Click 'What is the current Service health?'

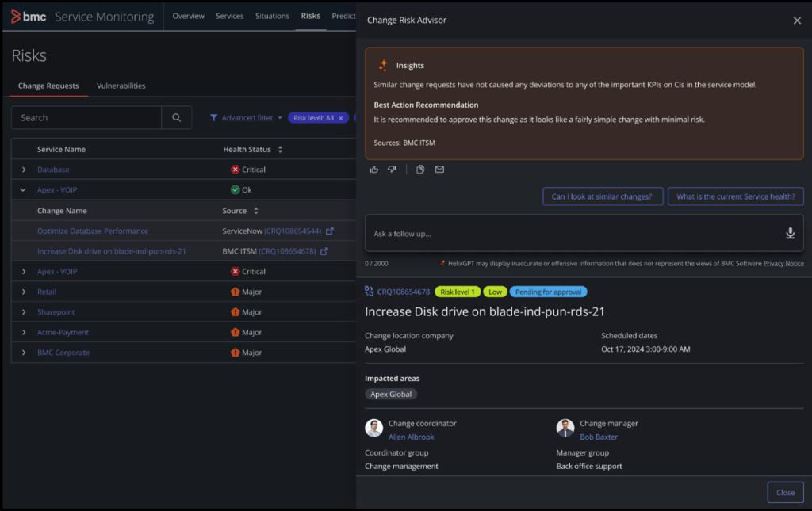pos(735,196)
